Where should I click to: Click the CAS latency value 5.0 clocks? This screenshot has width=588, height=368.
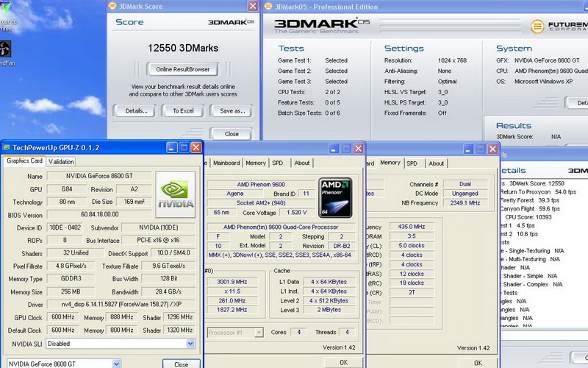pos(412,245)
